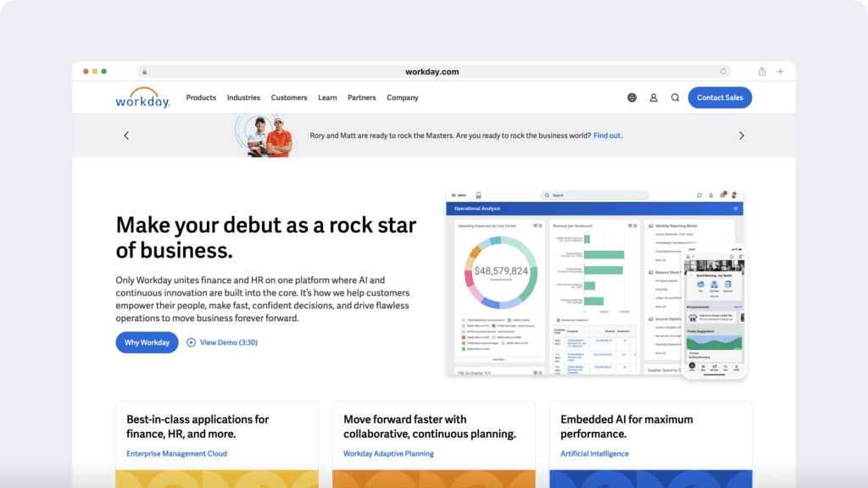Go to next banner with right arrow
The image size is (868, 488).
pyautogui.click(x=741, y=136)
